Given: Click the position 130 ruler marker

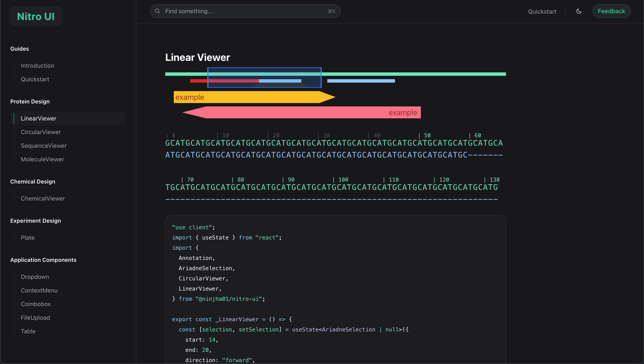Looking at the screenshot, I should [492, 179].
